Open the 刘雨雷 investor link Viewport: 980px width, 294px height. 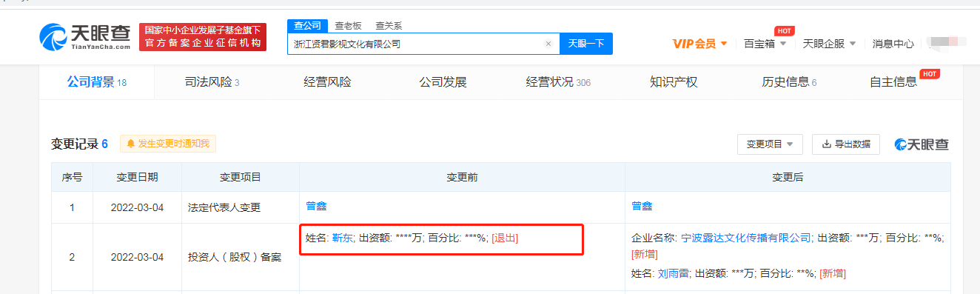pos(674,273)
